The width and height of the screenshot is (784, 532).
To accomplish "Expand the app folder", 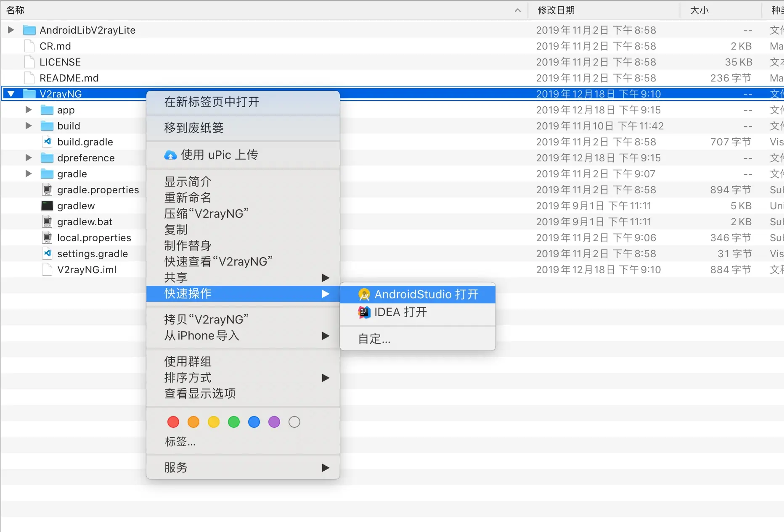I will point(29,110).
